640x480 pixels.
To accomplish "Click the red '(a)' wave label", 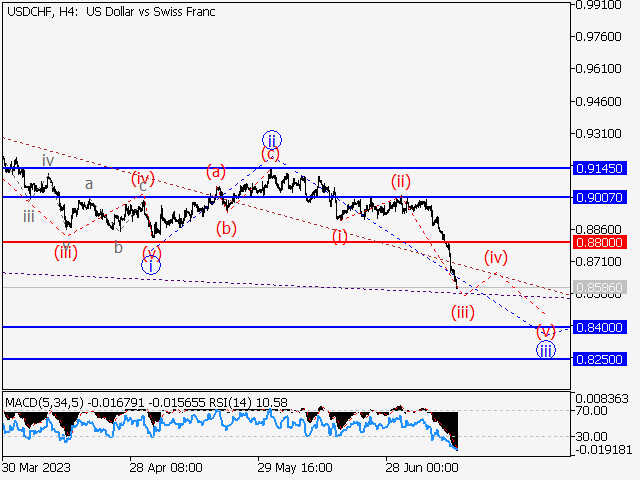I will [216, 172].
